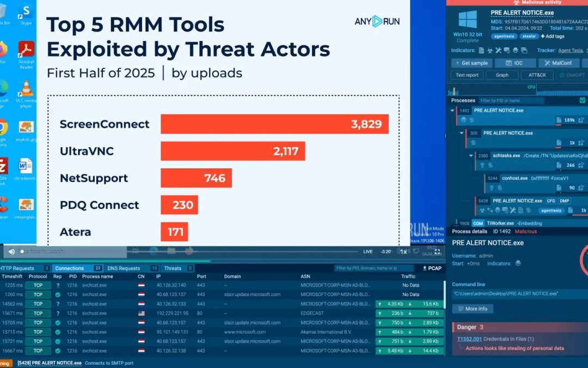
Task: Click the IP 95.101.149.131 cell
Action: tap(171, 332)
